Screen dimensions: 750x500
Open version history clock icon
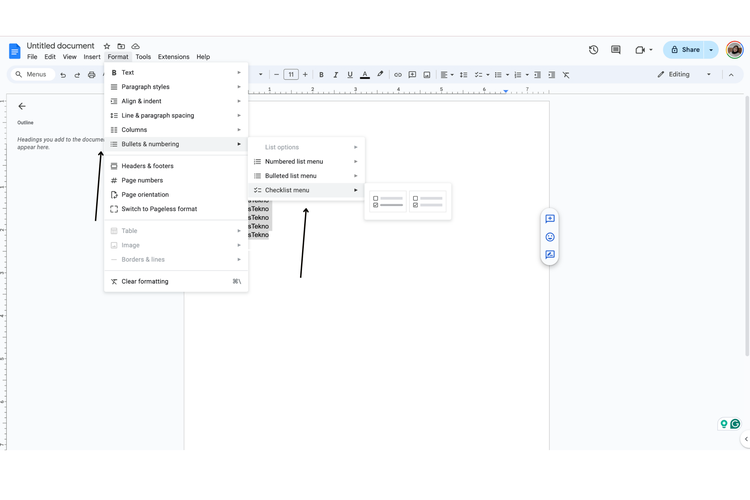point(593,50)
